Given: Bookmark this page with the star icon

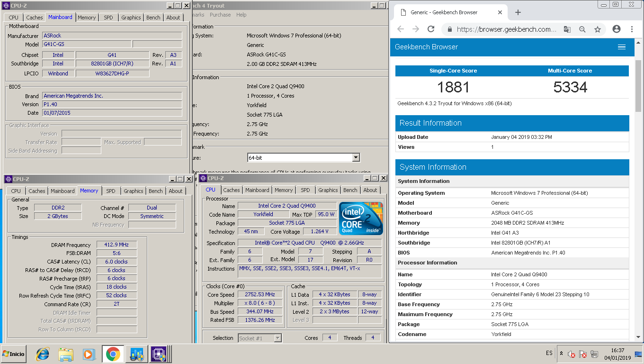Looking at the screenshot, I should coord(598,29).
